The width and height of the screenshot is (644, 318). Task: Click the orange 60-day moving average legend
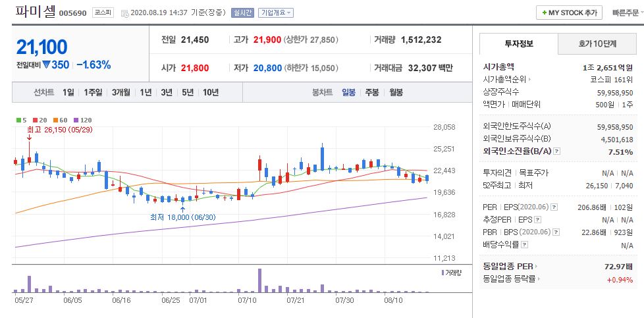tap(60, 120)
